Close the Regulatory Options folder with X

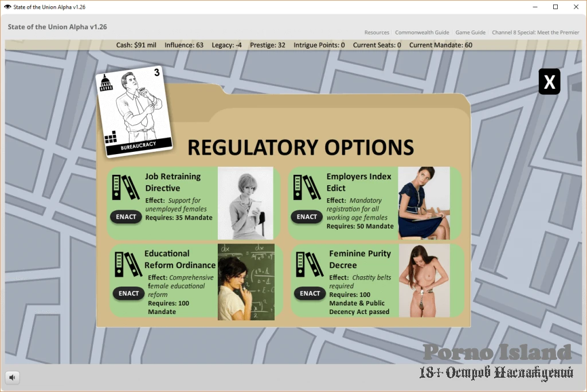549,82
